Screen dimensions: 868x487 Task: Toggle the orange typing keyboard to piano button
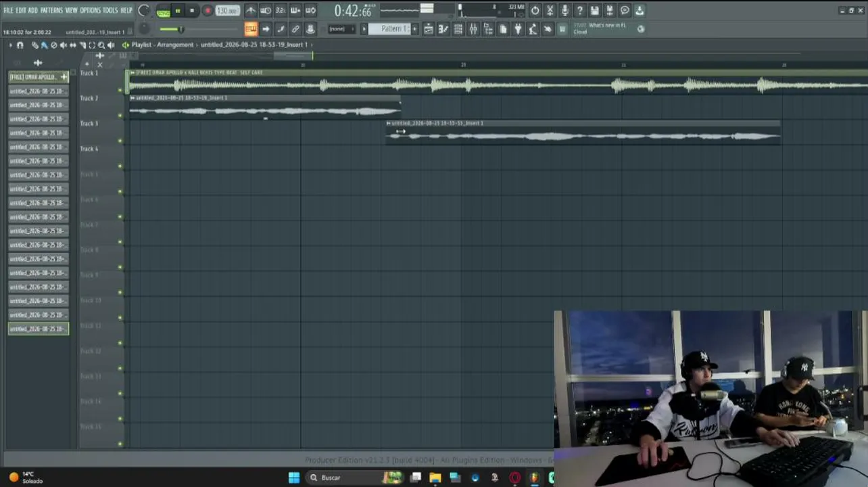click(251, 29)
